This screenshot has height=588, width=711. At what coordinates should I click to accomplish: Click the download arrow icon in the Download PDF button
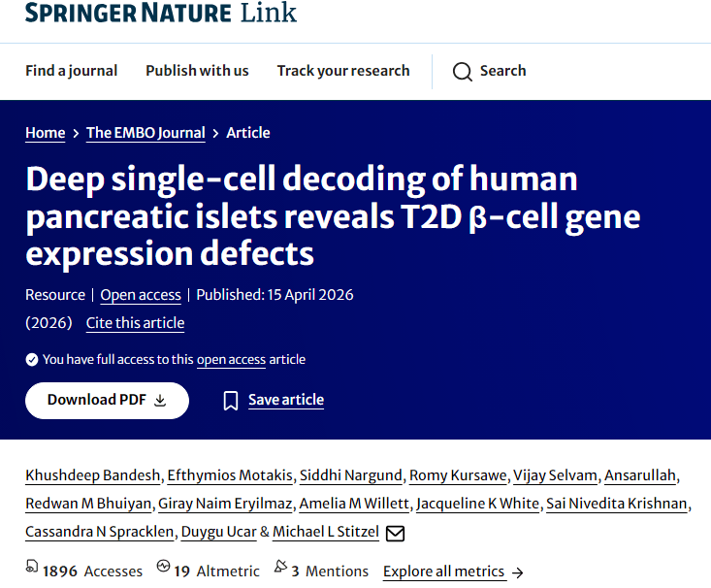[160, 400]
